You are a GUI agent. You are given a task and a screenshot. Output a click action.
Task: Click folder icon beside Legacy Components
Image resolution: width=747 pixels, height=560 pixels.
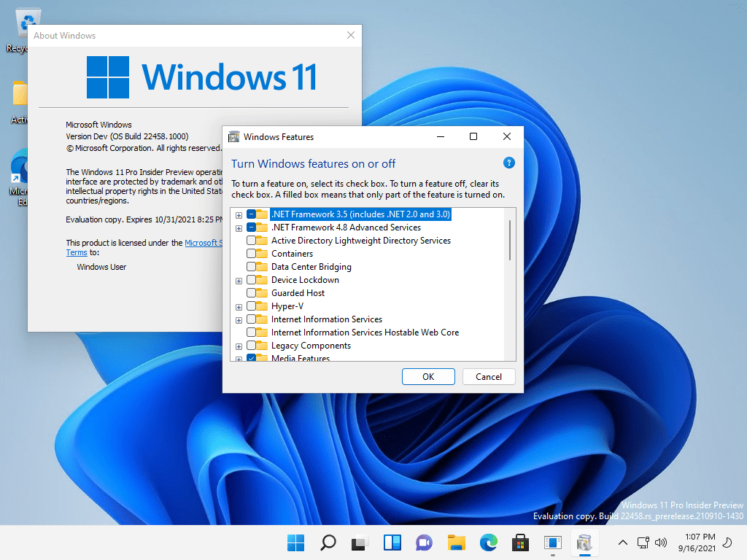pos(262,345)
